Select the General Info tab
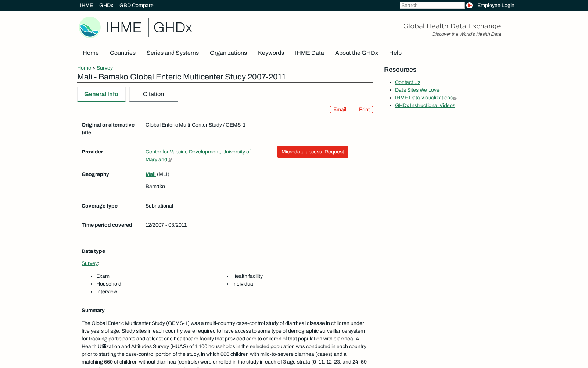The image size is (588, 368). coord(101,94)
